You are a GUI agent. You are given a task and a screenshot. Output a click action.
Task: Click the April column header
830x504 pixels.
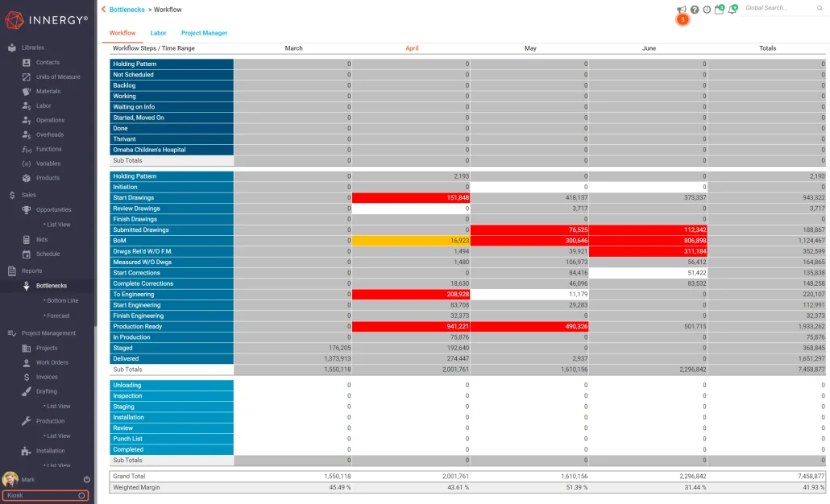(x=412, y=48)
